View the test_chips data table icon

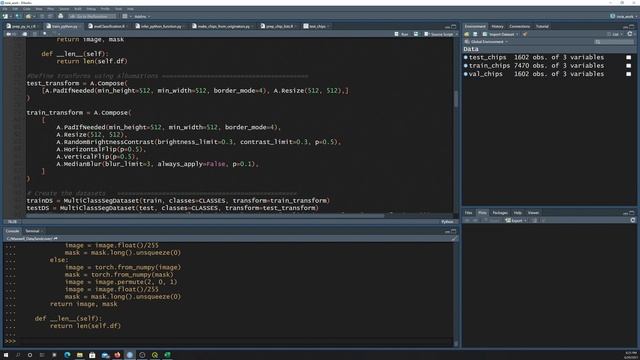click(629, 58)
